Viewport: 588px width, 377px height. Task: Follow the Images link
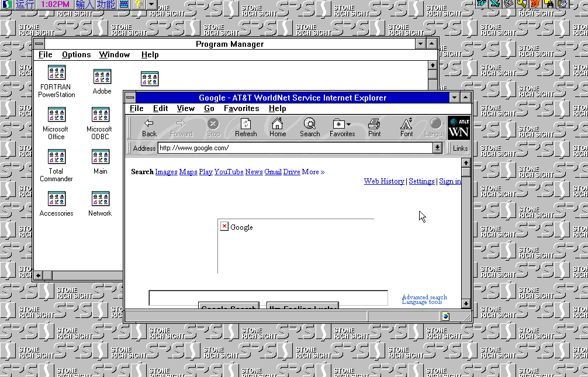click(x=166, y=172)
